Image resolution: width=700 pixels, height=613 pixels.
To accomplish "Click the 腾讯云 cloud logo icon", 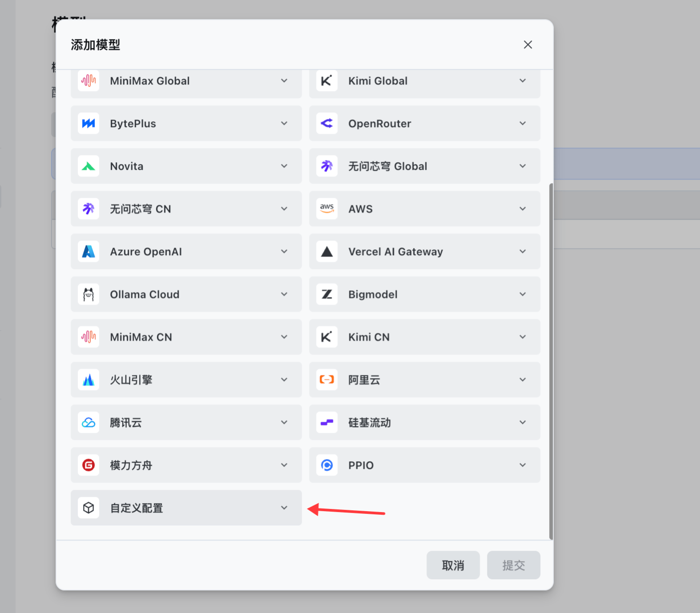I will [88, 422].
